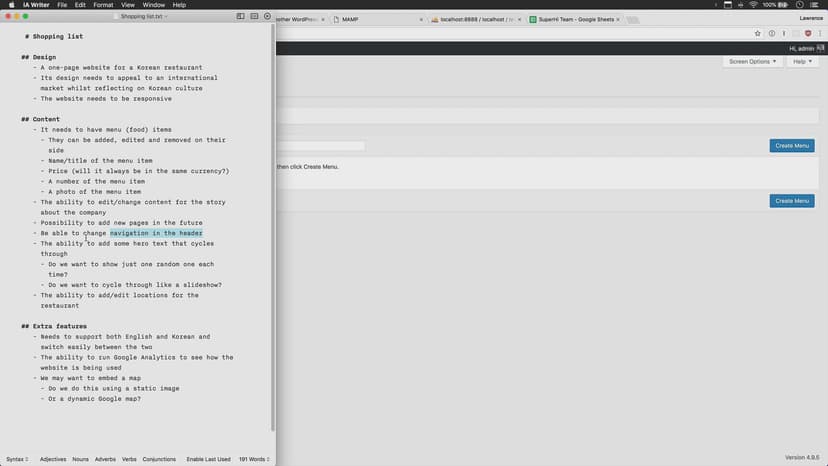
Task: Click the top Create Menu button
Action: (x=791, y=146)
